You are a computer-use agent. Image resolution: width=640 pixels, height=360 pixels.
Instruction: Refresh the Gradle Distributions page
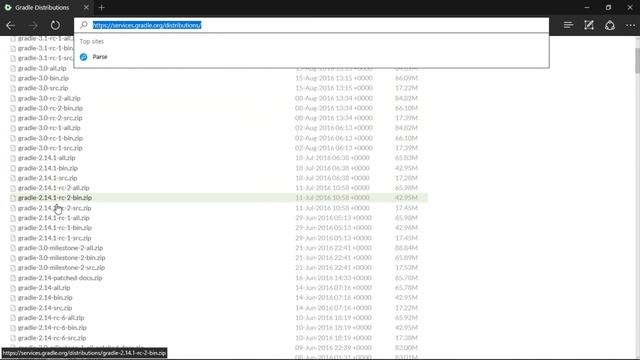55,25
